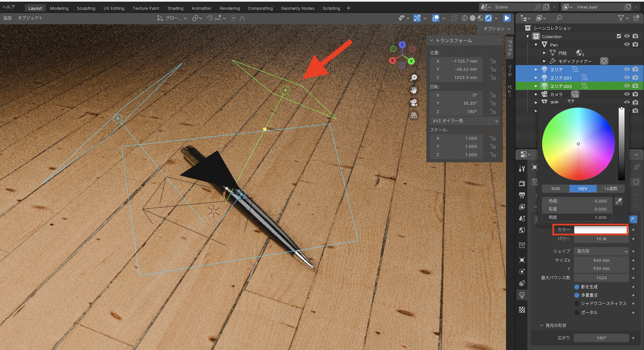Collapse the Pen object tree item
This screenshot has width=644, height=350.
536,45
